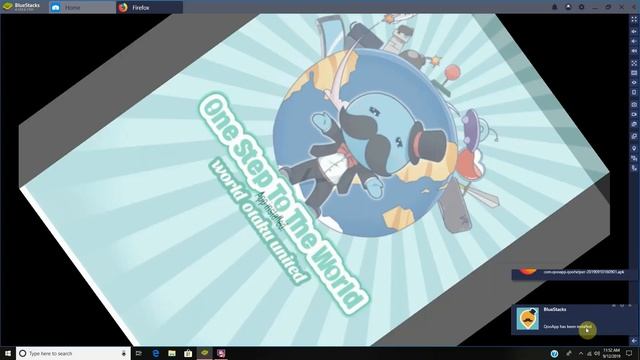Open Task View on the taskbar
640x360 pixels.
139,353
